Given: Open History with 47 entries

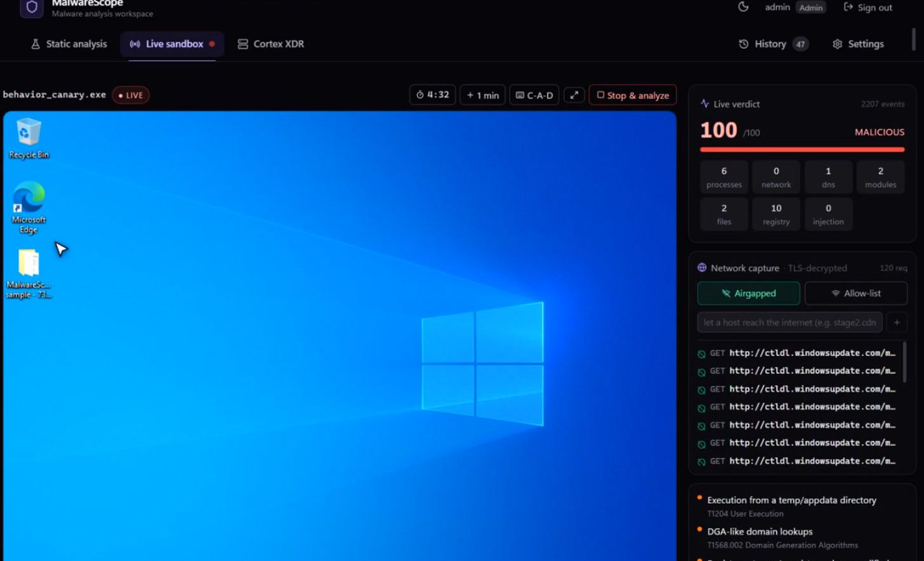Looking at the screenshot, I should click(774, 44).
